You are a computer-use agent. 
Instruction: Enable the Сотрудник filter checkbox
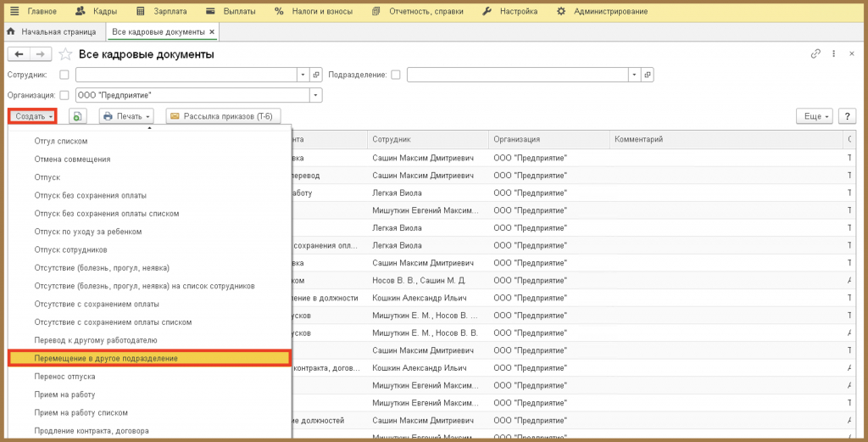64,75
